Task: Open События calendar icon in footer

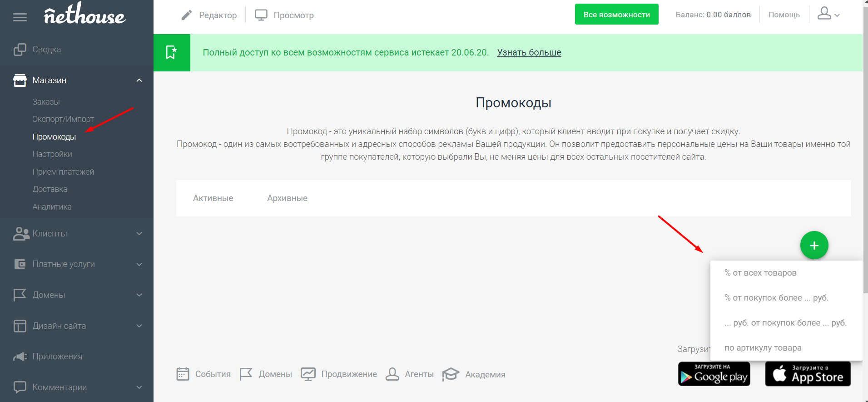Action: 183,374
